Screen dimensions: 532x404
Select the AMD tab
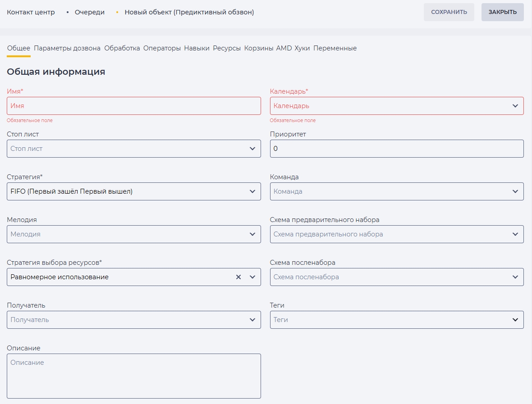[x=284, y=48]
